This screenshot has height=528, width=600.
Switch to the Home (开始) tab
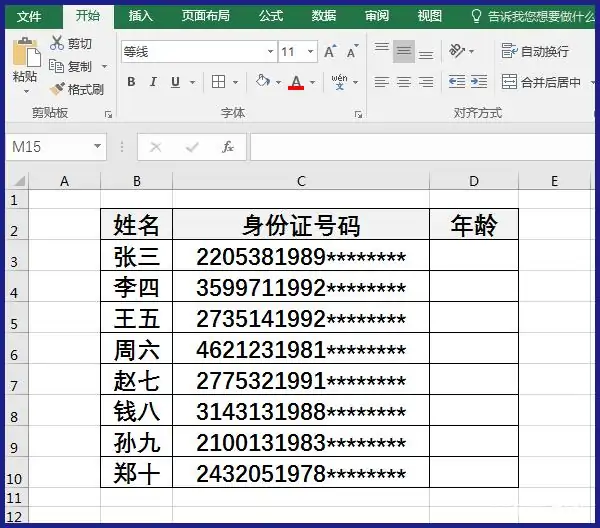tap(88, 16)
